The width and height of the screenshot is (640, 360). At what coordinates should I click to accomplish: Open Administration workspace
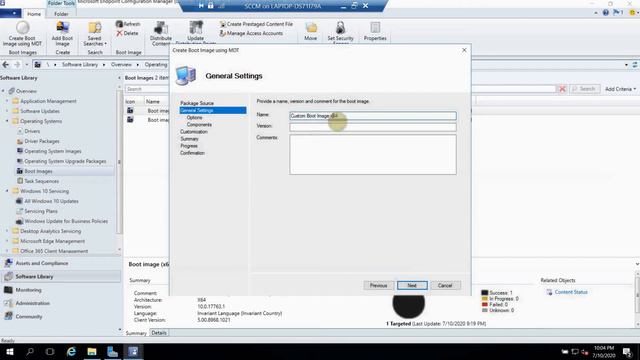32,303
